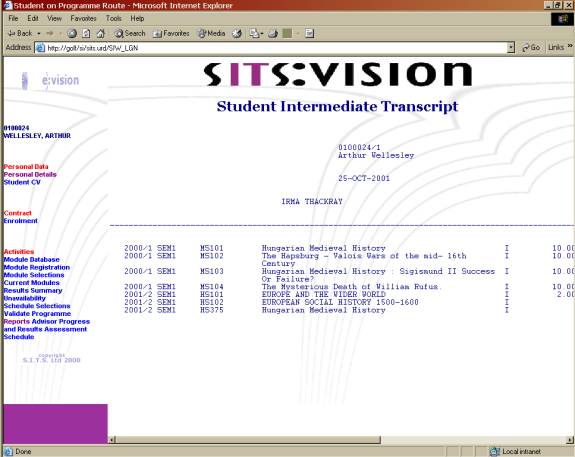Open the Back history dropdown arrow
This screenshot has width=575, height=457.
(x=39, y=33)
